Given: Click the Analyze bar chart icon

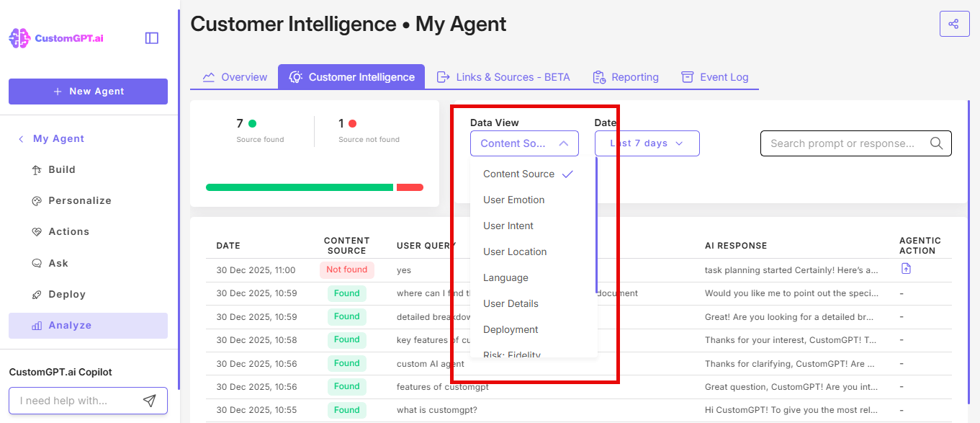Looking at the screenshot, I should [x=37, y=326].
